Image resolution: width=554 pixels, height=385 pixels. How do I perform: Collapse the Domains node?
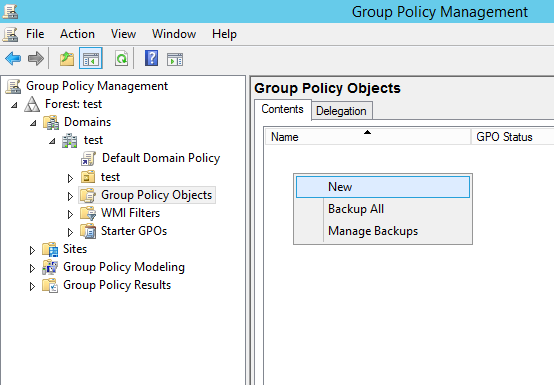(x=33, y=123)
